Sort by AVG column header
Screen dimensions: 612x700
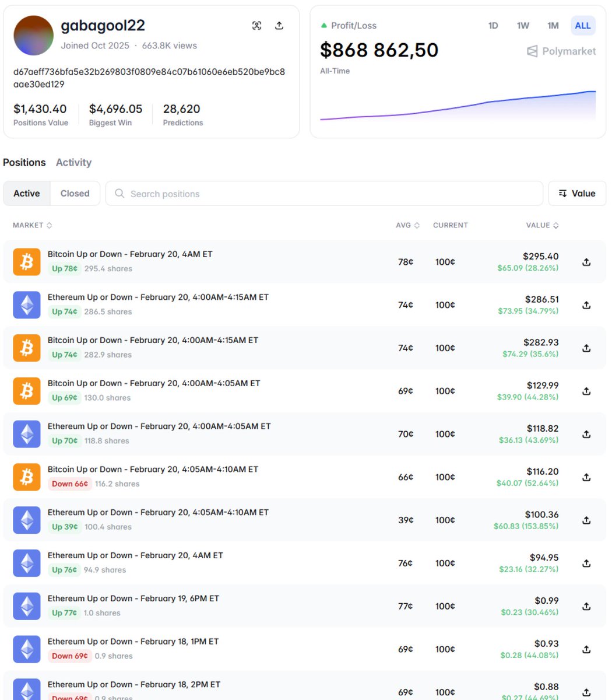tap(407, 225)
